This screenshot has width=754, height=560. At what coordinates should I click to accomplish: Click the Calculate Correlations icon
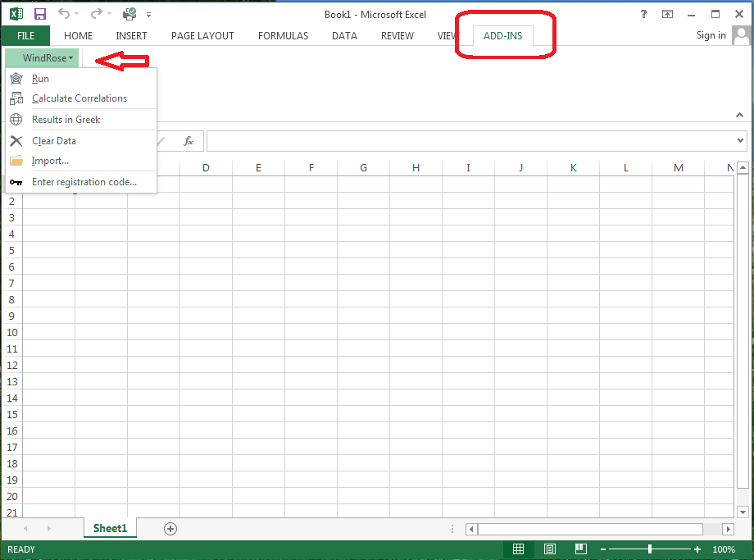(x=16, y=98)
